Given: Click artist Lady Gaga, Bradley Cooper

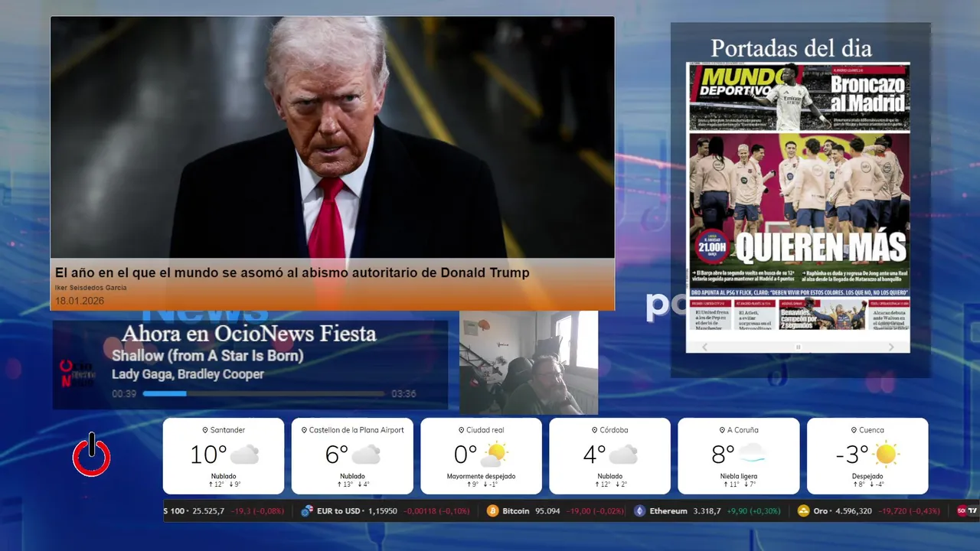Looking at the screenshot, I should 188,374.
